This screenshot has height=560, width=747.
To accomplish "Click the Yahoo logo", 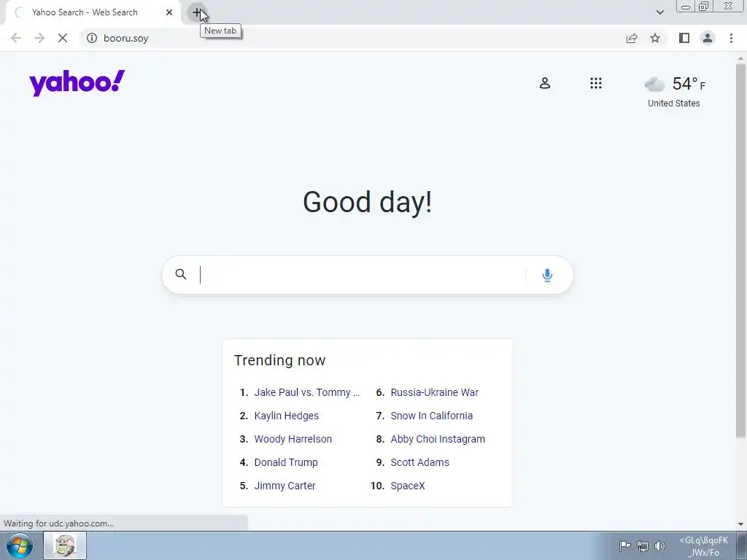I will (x=77, y=83).
